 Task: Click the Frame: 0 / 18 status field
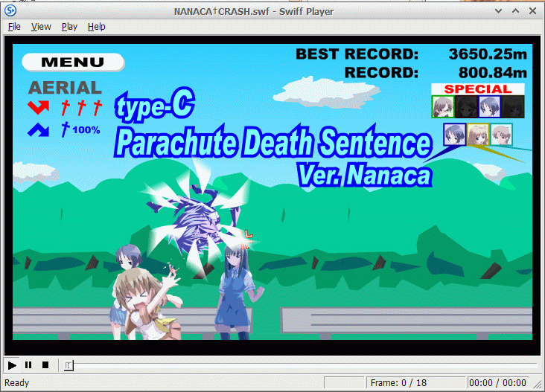click(415, 382)
